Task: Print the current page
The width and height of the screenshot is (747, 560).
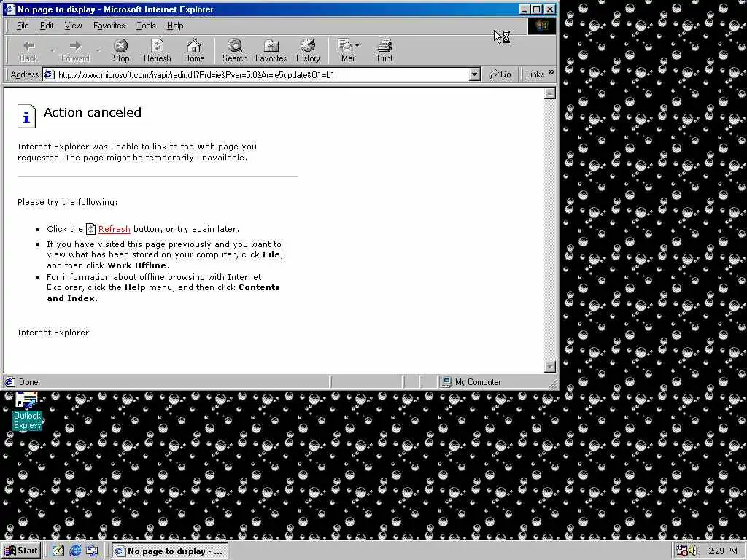Action: [x=384, y=50]
